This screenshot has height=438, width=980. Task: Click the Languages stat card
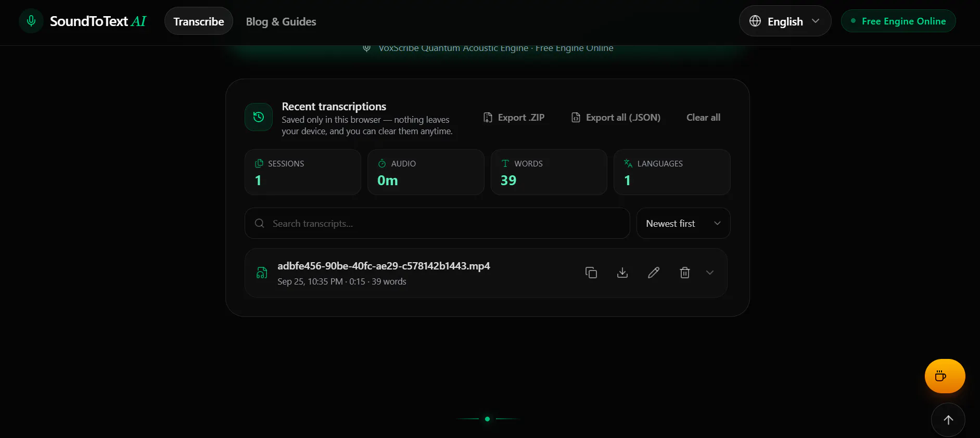coord(672,172)
